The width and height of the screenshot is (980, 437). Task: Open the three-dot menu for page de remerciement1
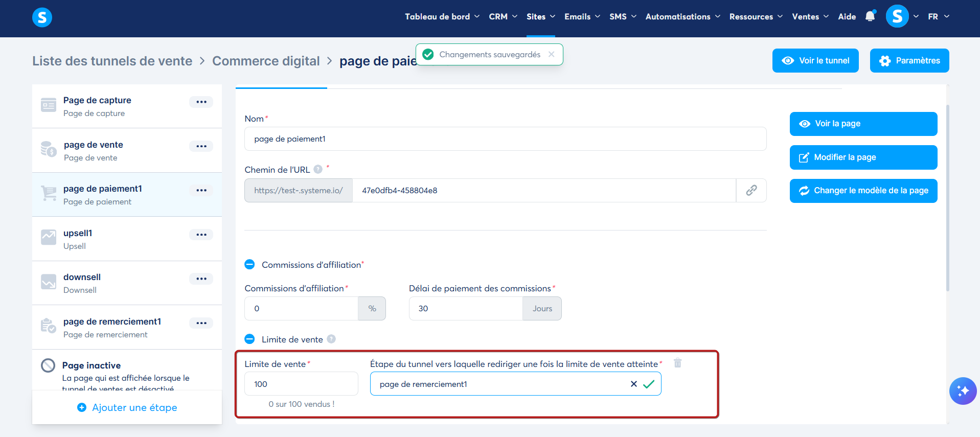[201, 323]
